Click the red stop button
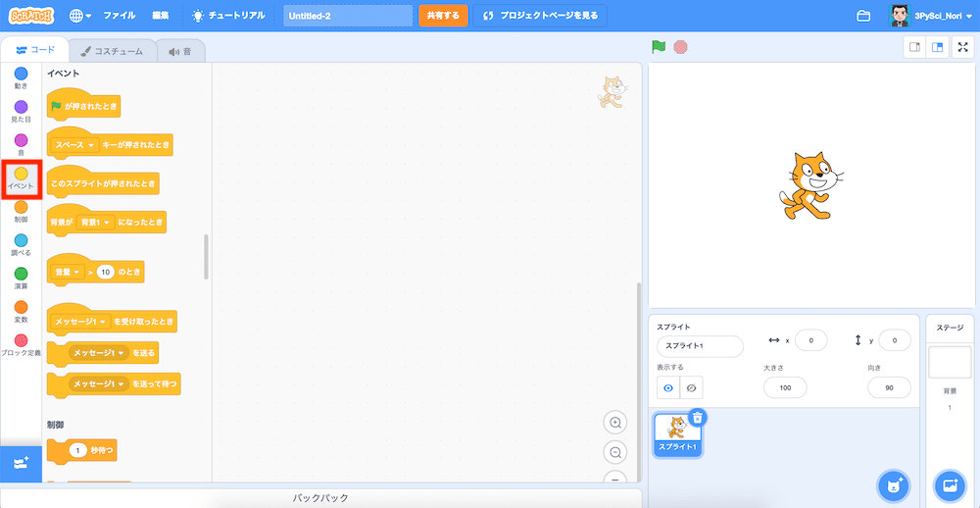980x508 pixels. (x=681, y=47)
